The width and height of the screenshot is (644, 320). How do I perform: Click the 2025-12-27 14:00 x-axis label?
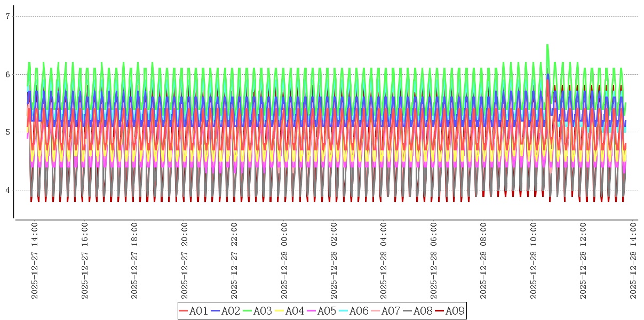[35, 261]
